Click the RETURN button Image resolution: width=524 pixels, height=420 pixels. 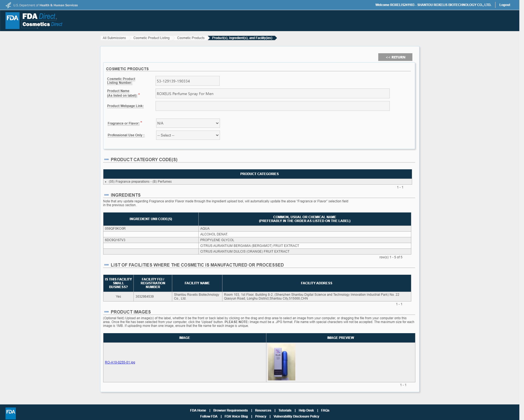click(x=395, y=57)
